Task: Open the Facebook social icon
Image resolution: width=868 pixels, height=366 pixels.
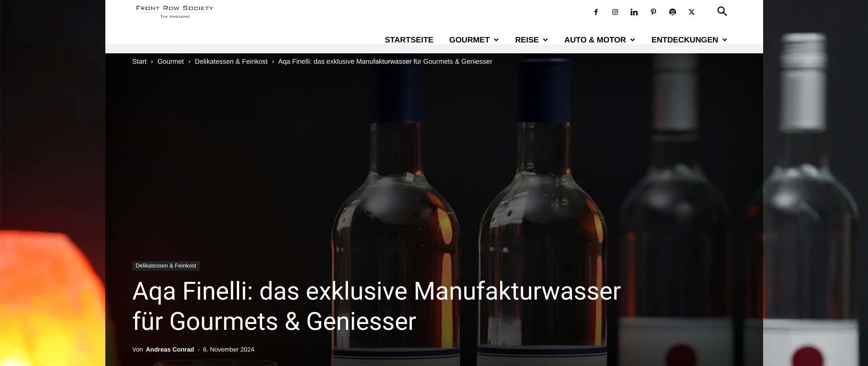Action: pos(596,12)
